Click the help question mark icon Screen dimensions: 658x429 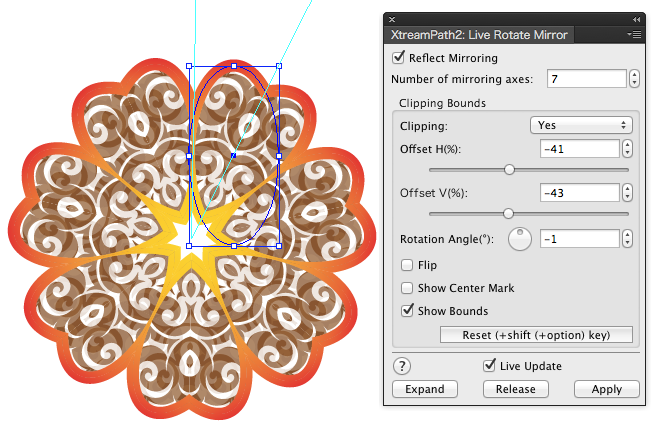[x=403, y=366]
